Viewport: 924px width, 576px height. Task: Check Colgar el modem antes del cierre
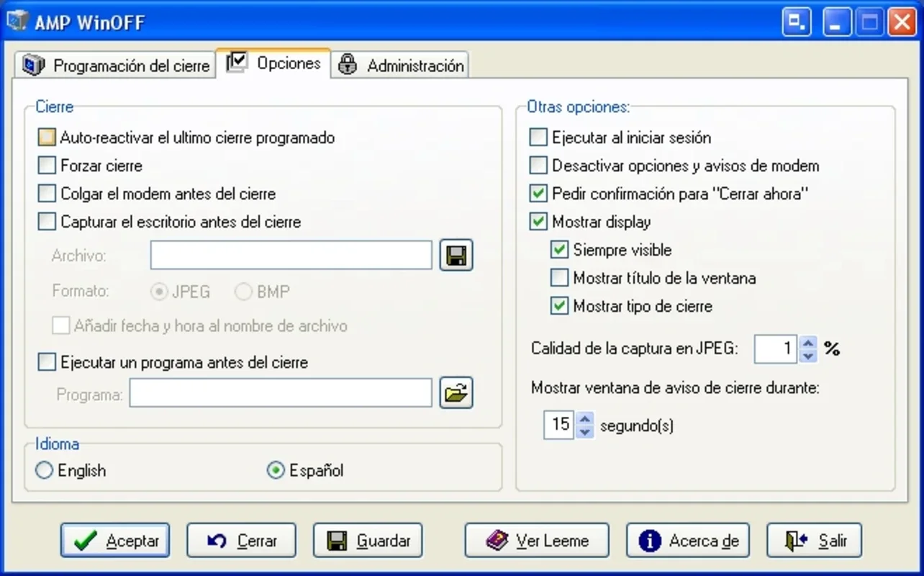click(x=47, y=194)
